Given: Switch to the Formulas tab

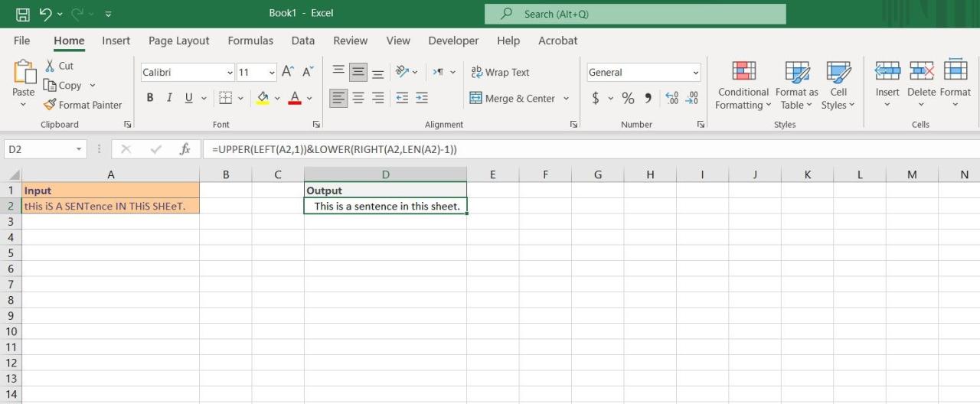Looking at the screenshot, I should [x=250, y=41].
